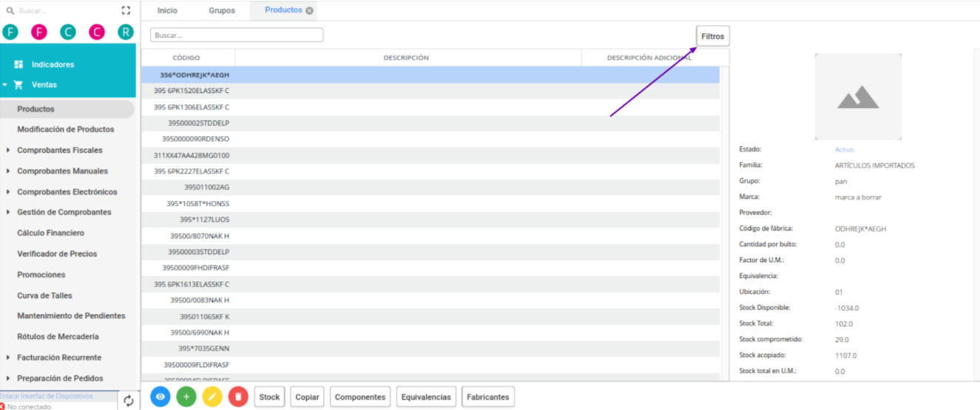Click the blue eye view-product button
The image size is (980, 410).
[160, 397]
